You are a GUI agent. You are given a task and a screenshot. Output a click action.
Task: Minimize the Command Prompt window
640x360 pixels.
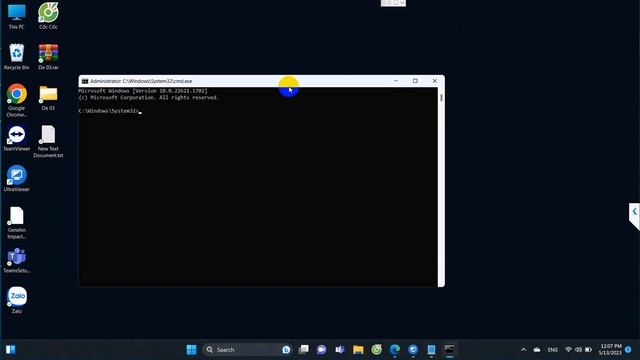click(x=396, y=81)
